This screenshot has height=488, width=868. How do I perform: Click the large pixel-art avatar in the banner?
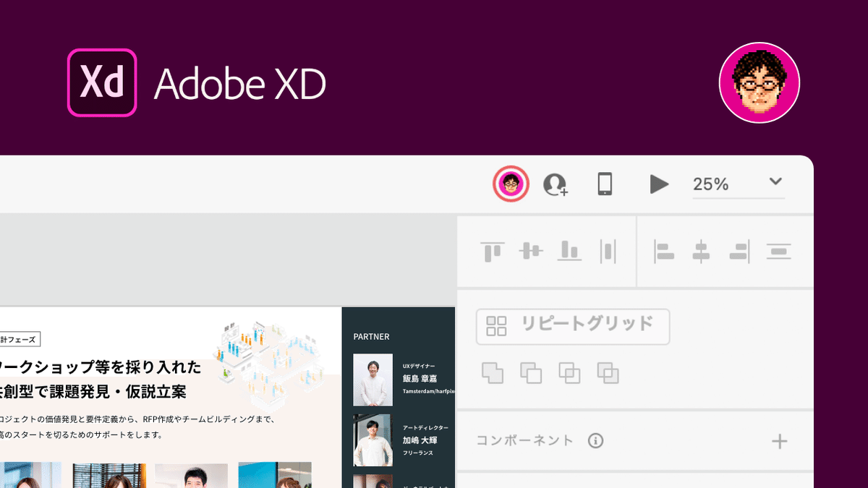(759, 82)
